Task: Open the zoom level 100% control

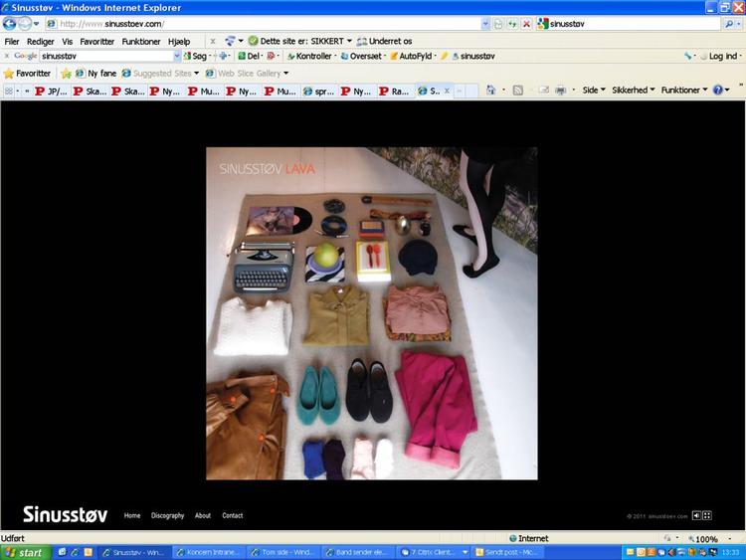Action: pos(708,538)
